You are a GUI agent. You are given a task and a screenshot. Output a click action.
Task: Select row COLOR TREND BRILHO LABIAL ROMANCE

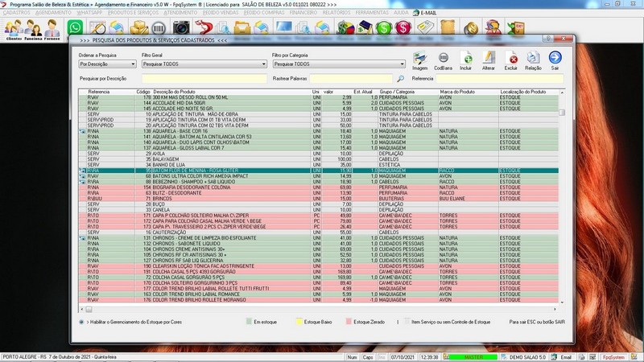click(x=318, y=294)
